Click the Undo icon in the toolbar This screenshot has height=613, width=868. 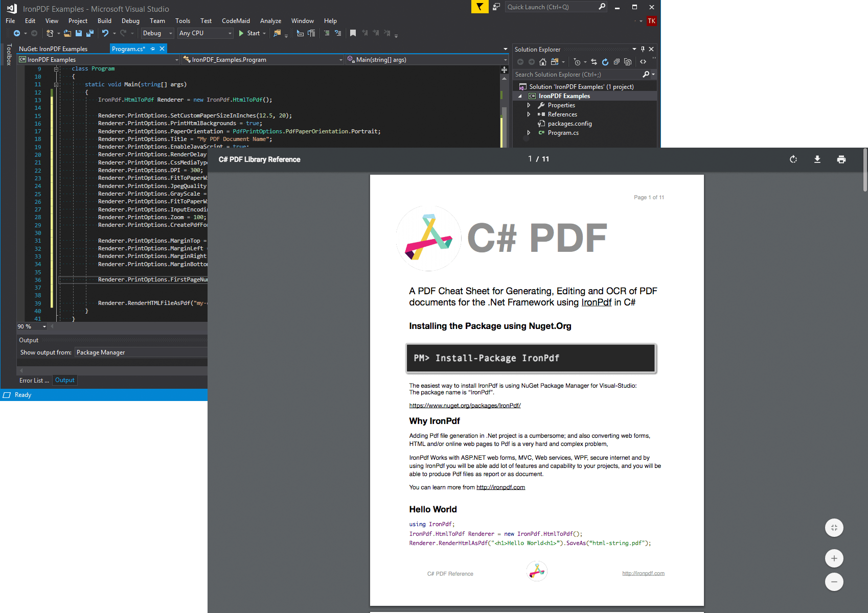105,33
